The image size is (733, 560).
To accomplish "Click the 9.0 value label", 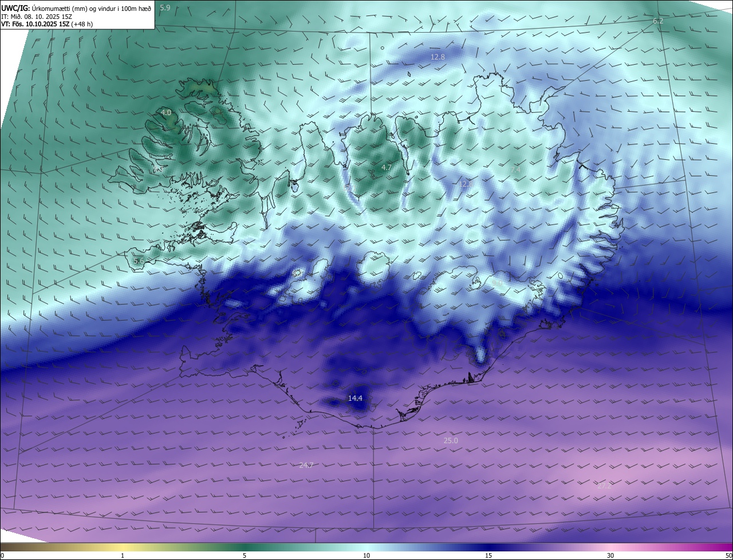I will pos(497,283).
